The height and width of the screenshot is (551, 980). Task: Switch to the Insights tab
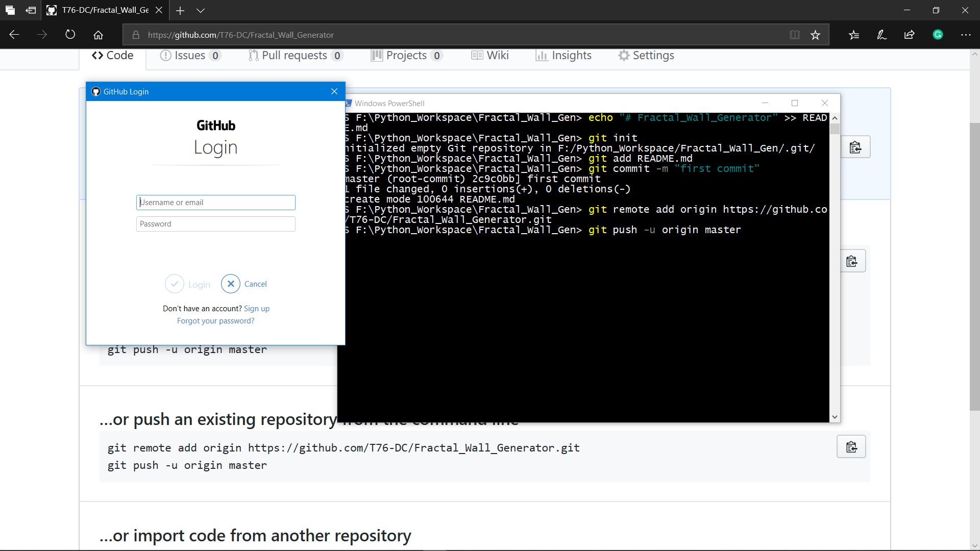[x=563, y=55]
